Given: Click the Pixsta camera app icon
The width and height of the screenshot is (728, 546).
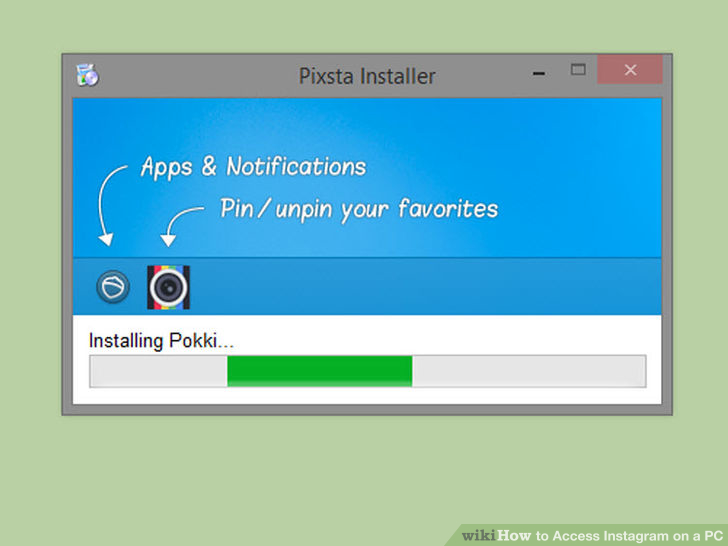Looking at the screenshot, I should 169,287.
